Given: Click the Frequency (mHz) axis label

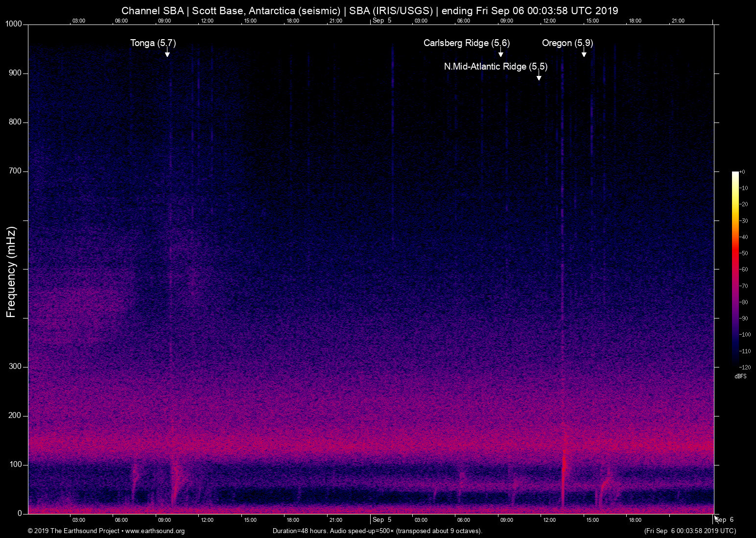Looking at the screenshot, I should pyautogui.click(x=11, y=272).
